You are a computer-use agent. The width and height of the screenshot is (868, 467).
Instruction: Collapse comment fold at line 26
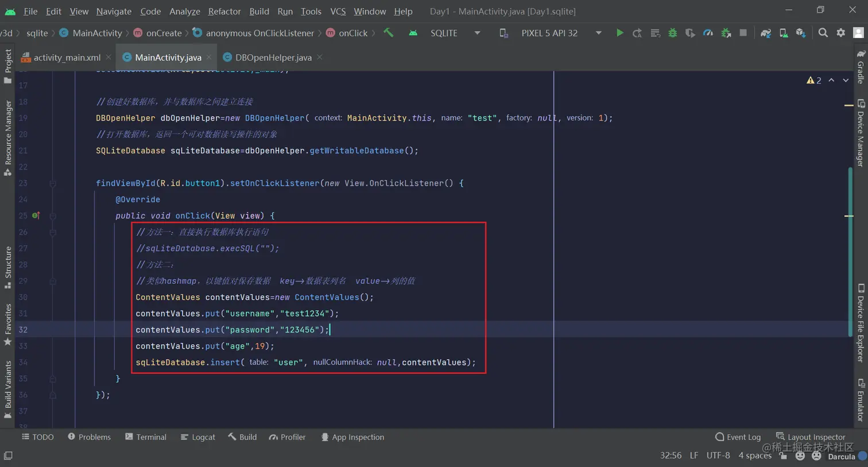(x=52, y=232)
